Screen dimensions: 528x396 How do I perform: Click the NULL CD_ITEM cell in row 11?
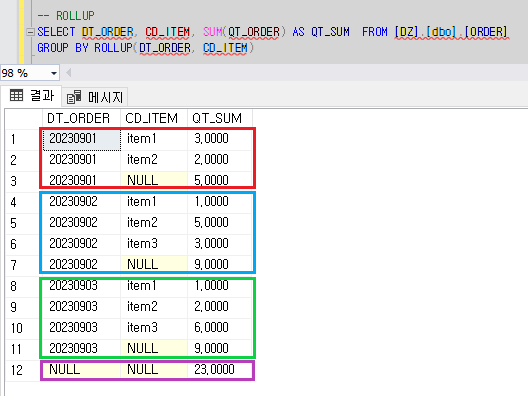[x=154, y=349]
